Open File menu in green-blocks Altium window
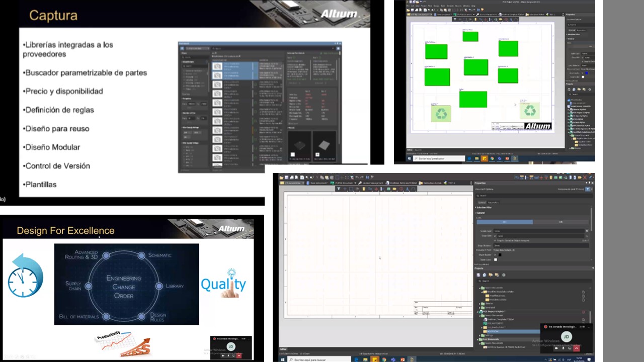Screen dimensions: 644x362 [x=408, y=6]
